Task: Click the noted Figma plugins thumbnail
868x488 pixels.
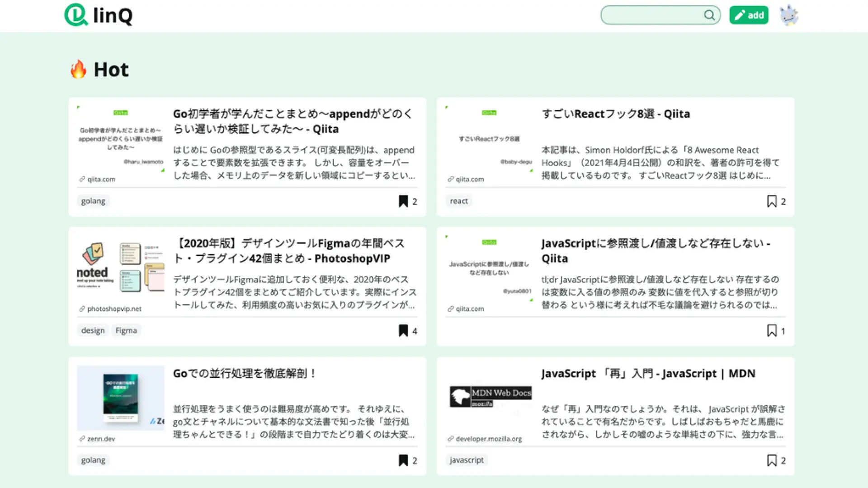Action: click(121, 268)
